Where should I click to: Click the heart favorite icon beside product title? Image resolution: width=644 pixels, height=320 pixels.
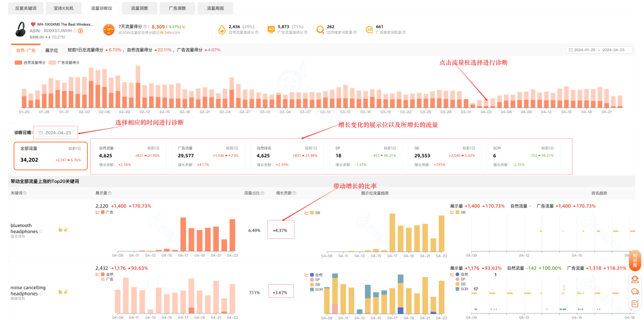33,24
